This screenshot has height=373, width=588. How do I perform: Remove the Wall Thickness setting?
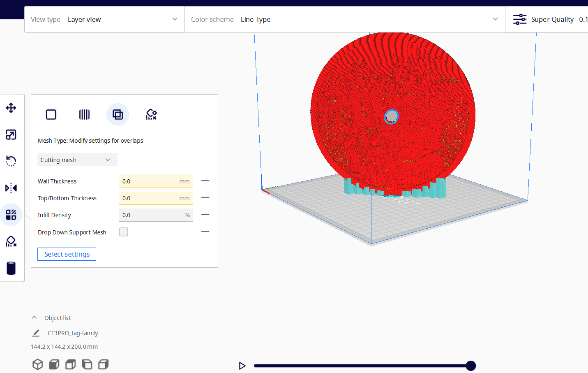tap(205, 181)
